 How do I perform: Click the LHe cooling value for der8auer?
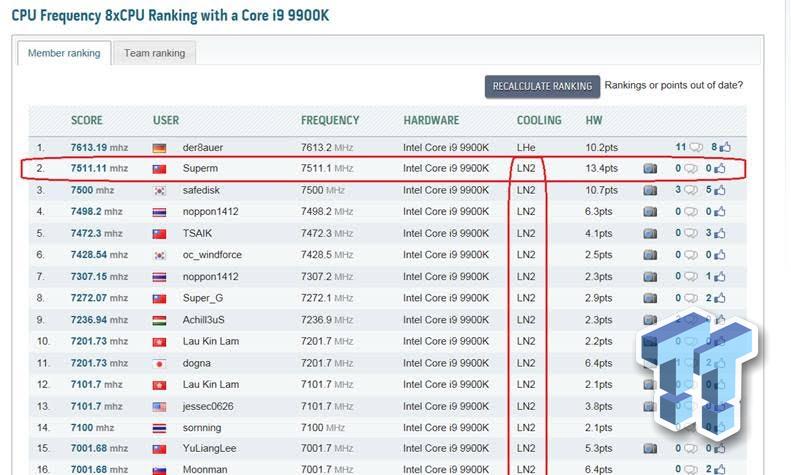[526, 148]
